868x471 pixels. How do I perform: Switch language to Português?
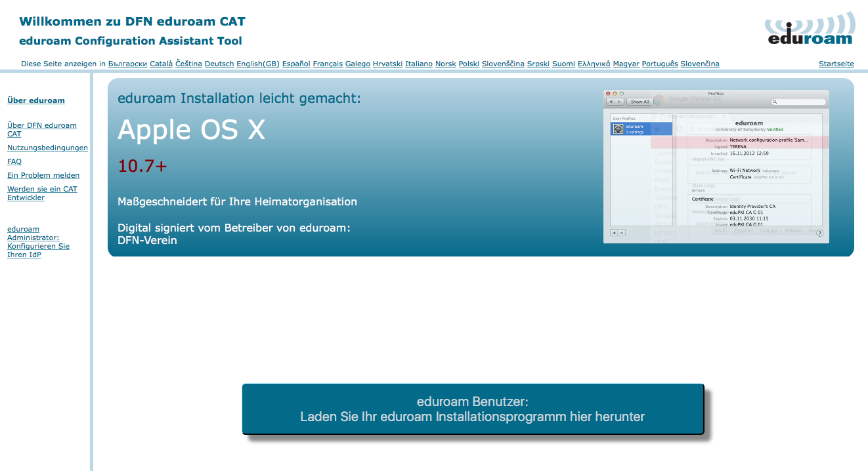660,64
